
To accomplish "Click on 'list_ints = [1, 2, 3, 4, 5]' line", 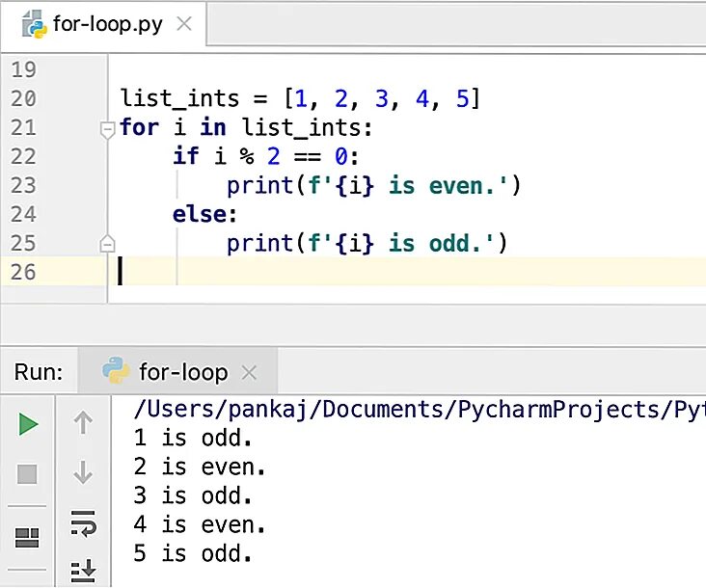I will click(x=301, y=99).
